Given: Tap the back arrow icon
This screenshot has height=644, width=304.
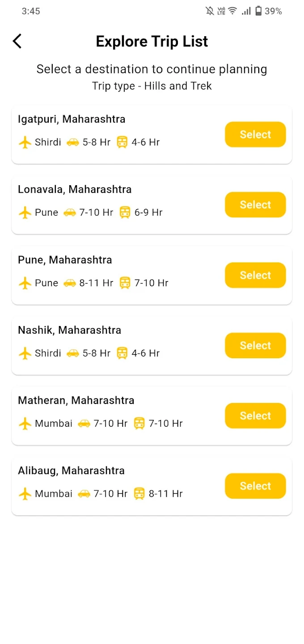Looking at the screenshot, I should (x=17, y=41).
